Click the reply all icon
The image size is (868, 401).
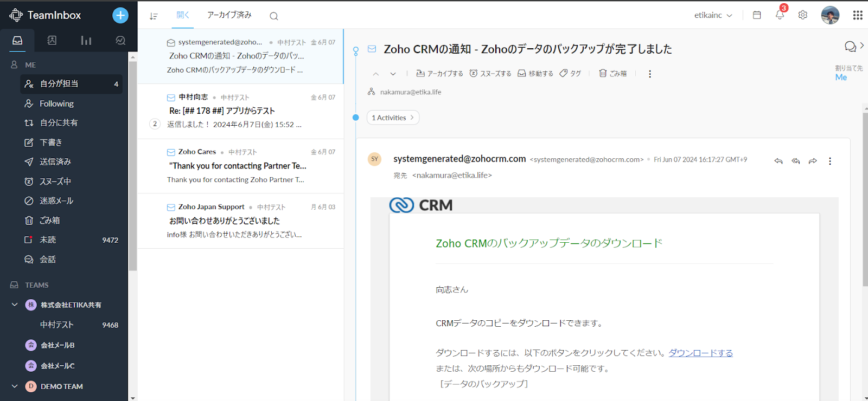pyautogui.click(x=796, y=161)
